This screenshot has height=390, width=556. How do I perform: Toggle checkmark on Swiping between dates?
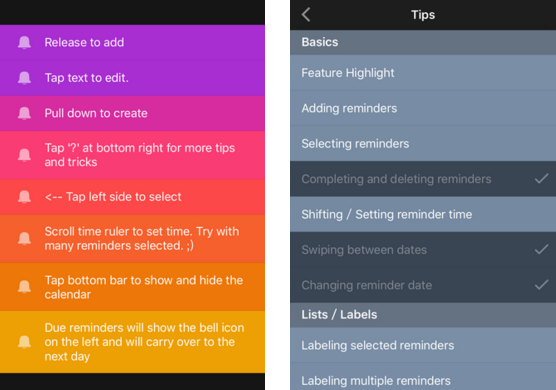click(541, 249)
